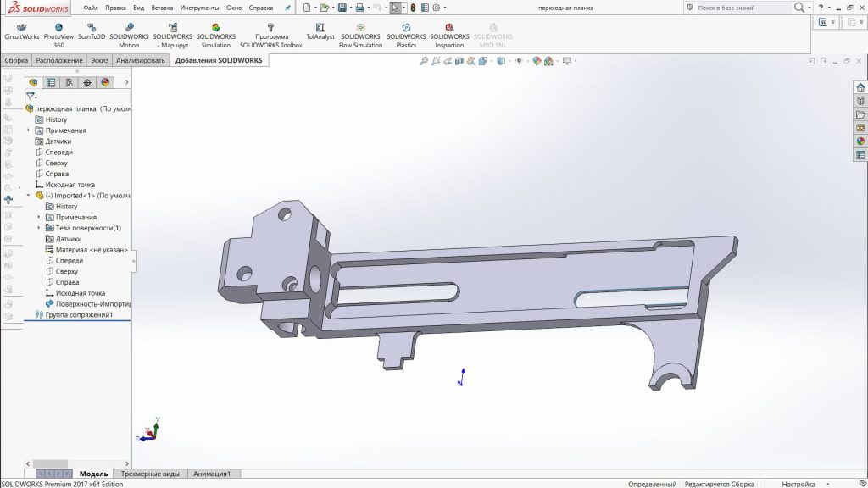Open the SOLIDWORKS Resources home pane
This screenshot has height=488, width=868.
860,87
